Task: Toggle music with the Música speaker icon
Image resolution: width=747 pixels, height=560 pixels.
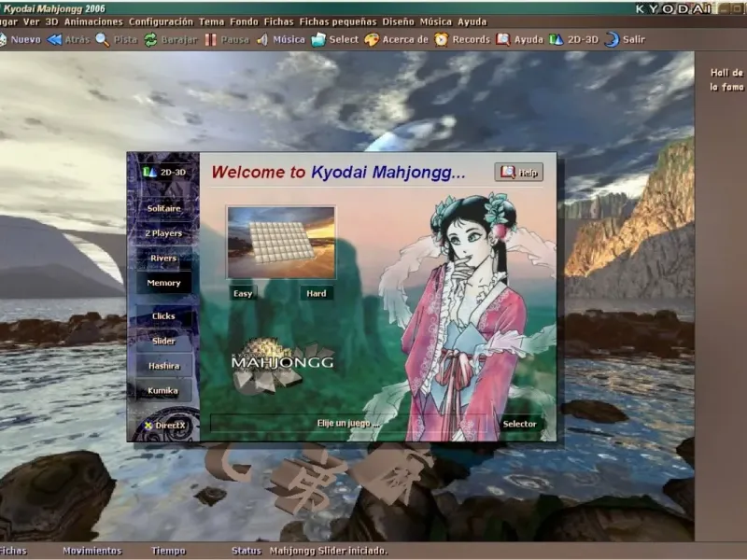Action: coord(262,39)
